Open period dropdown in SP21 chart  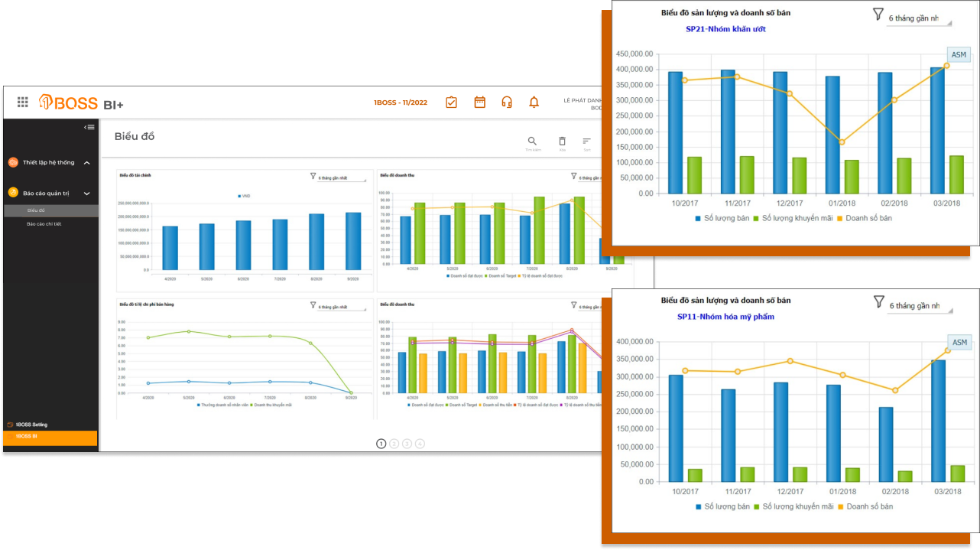[919, 18]
